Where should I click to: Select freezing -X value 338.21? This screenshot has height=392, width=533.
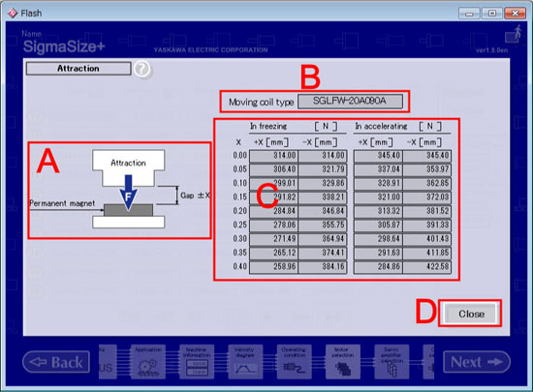pos(323,197)
